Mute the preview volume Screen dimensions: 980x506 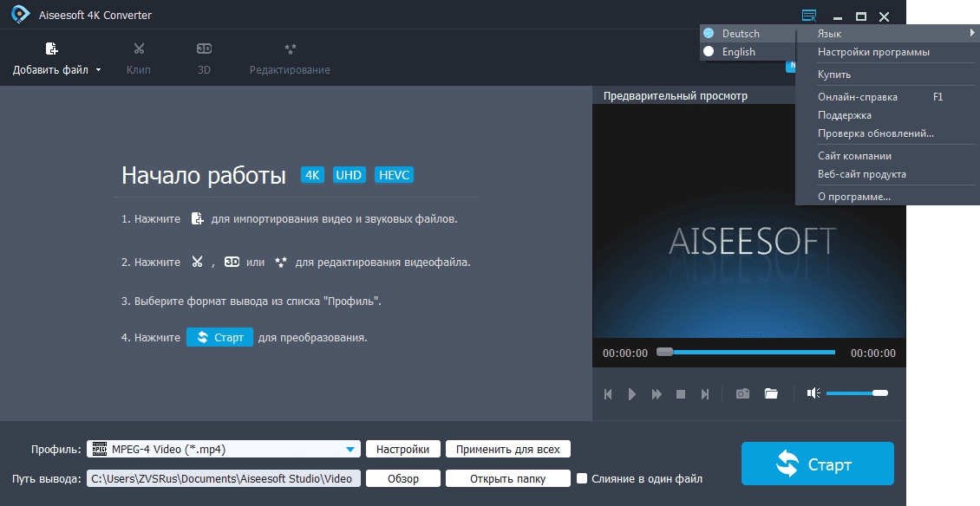click(813, 393)
